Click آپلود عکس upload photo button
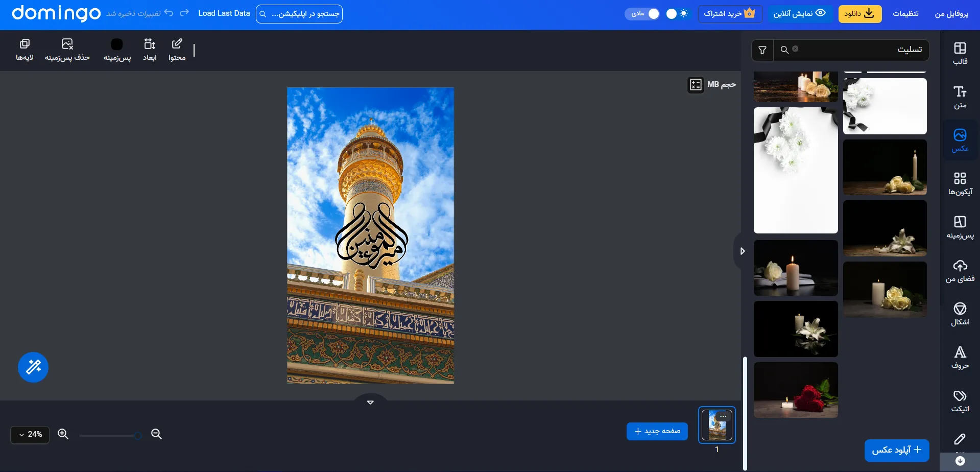 897,450
